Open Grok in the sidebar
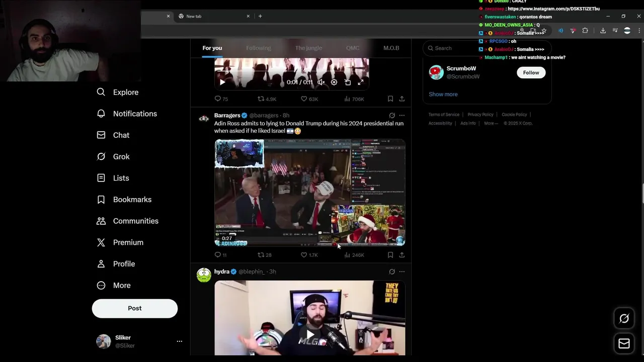The image size is (644, 362). coord(113,156)
